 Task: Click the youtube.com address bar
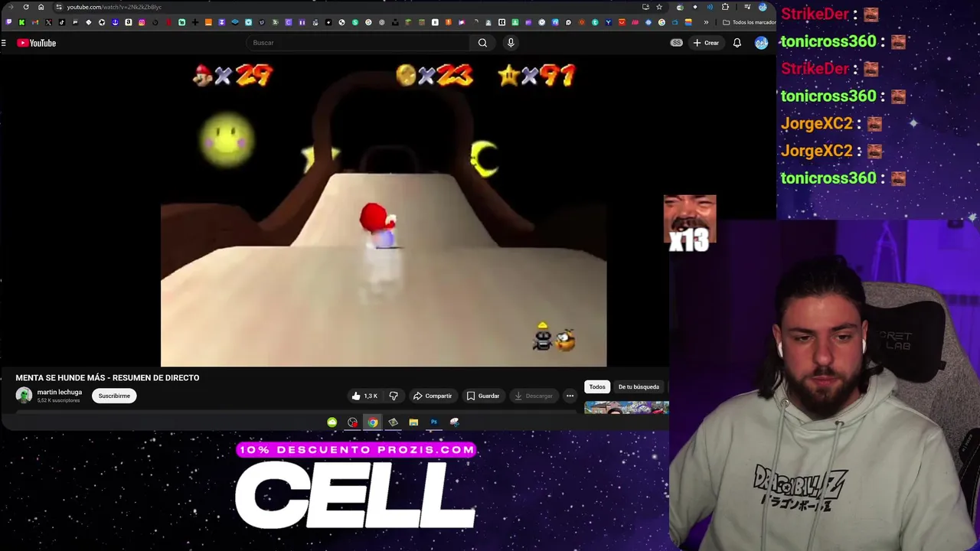[x=345, y=7]
